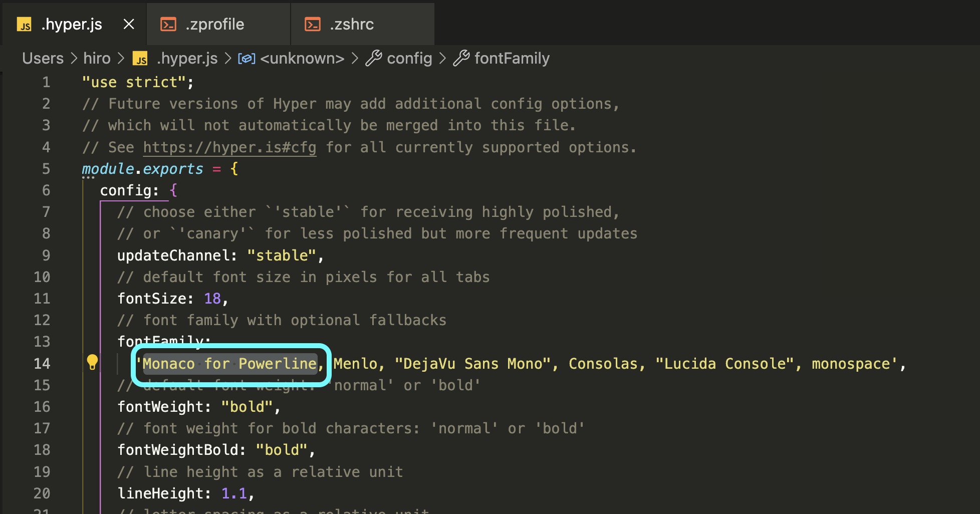Click the shell icon on .zshrc tab

point(313,24)
